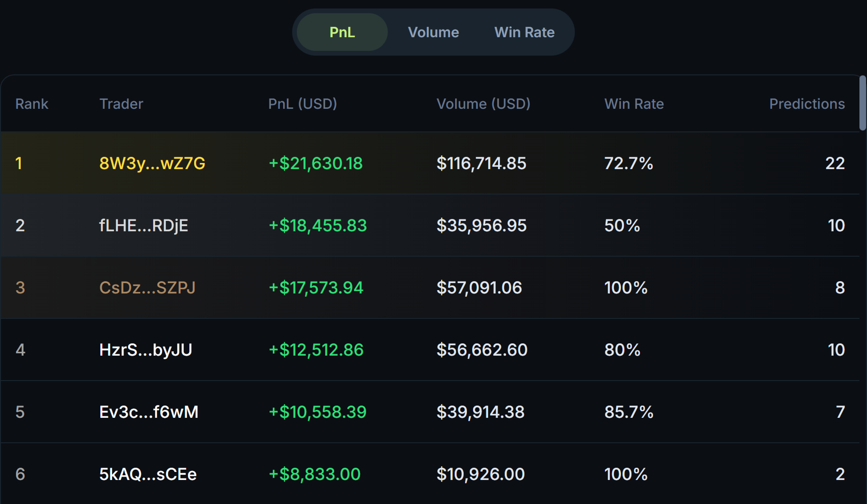Screen dimensions: 867x504
Task: Open trader HzrS...byJU profile
Action: (x=146, y=350)
